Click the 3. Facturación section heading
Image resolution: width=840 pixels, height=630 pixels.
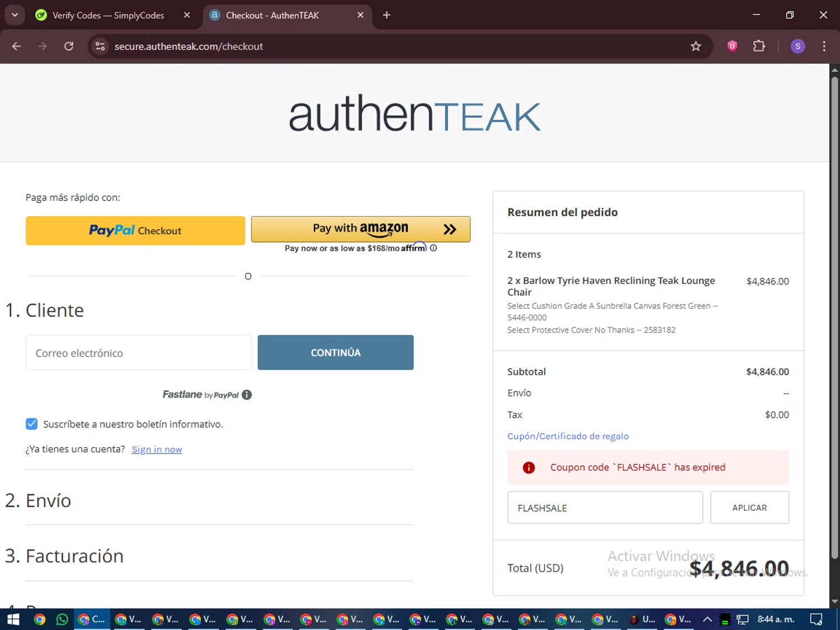[64, 556]
